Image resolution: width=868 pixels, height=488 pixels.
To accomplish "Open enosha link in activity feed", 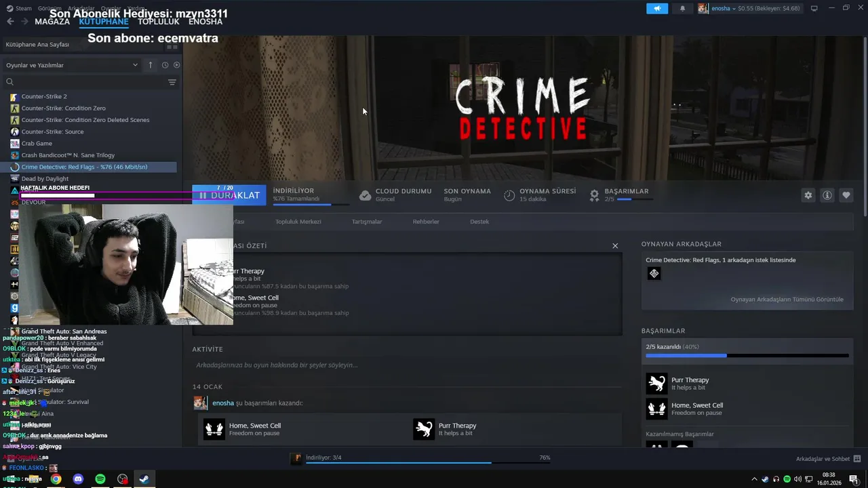I will coord(223,403).
